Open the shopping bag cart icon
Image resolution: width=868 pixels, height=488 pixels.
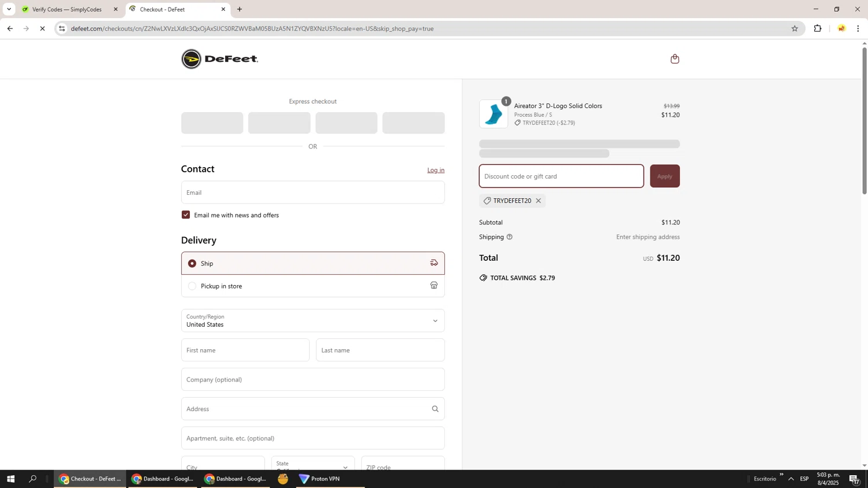coord(675,59)
